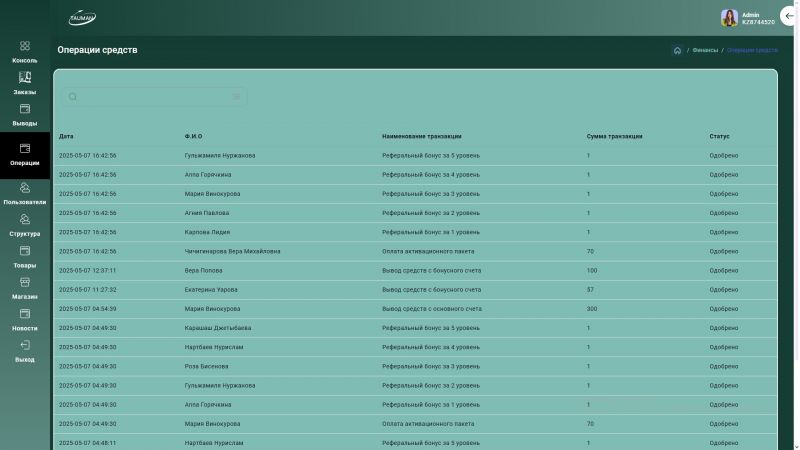This screenshot has height=450, width=800.
Task: Open the Новости news sidebar icon
Action: (x=25, y=314)
